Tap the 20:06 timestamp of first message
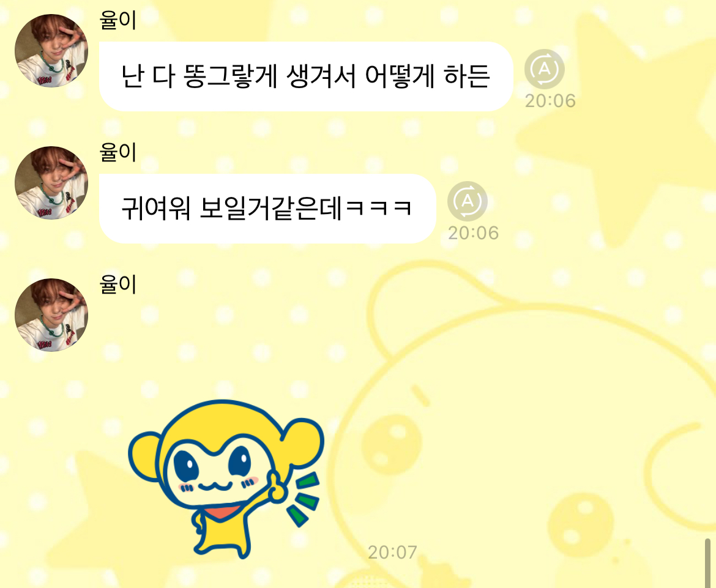Viewport: 716px width, 588px height. tap(550, 101)
